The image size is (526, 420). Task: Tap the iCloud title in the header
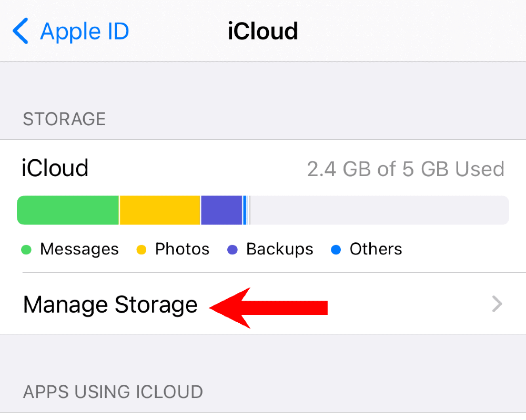click(262, 31)
